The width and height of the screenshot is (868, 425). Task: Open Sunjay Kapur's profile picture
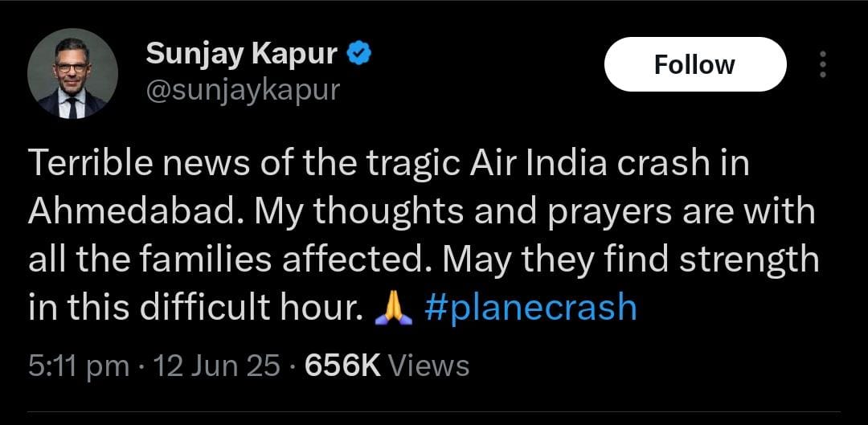pyautogui.click(x=72, y=74)
